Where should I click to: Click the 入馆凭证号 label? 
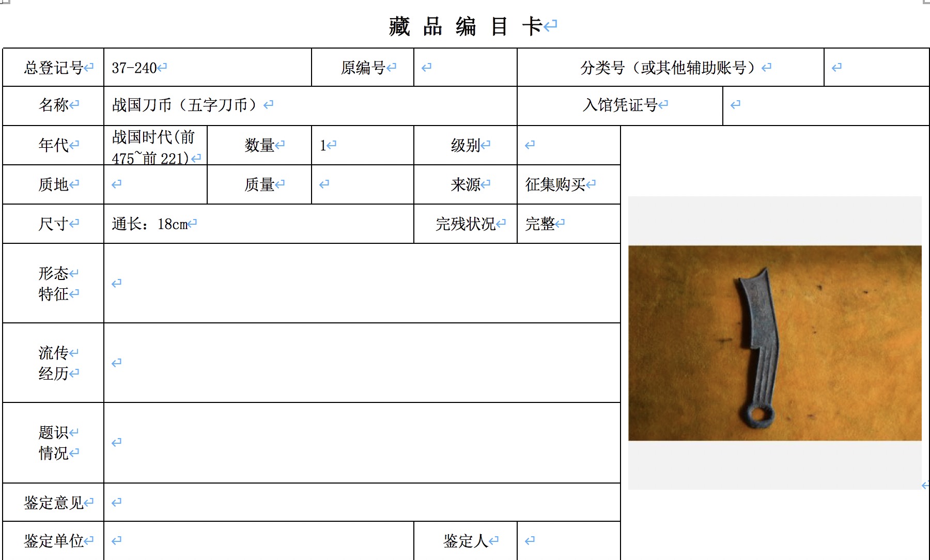620,105
